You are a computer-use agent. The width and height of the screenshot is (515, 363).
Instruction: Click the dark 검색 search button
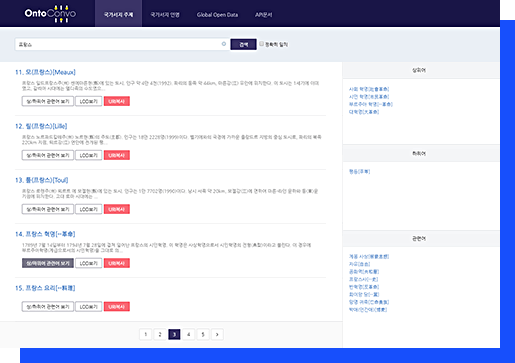tap(243, 44)
